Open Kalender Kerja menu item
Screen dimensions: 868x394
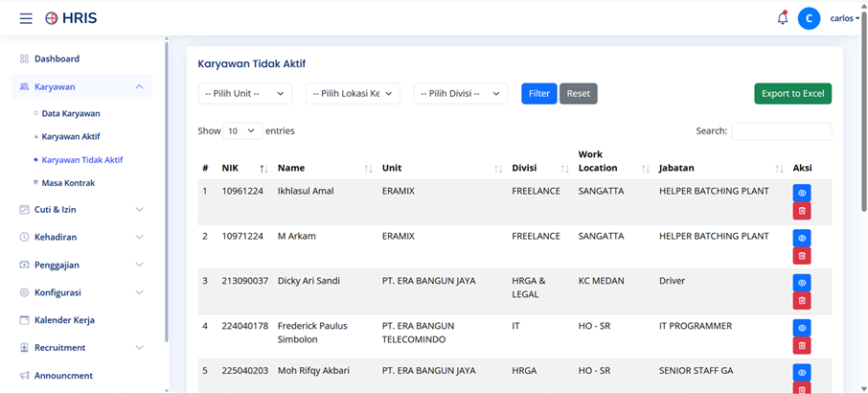pos(64,320)
